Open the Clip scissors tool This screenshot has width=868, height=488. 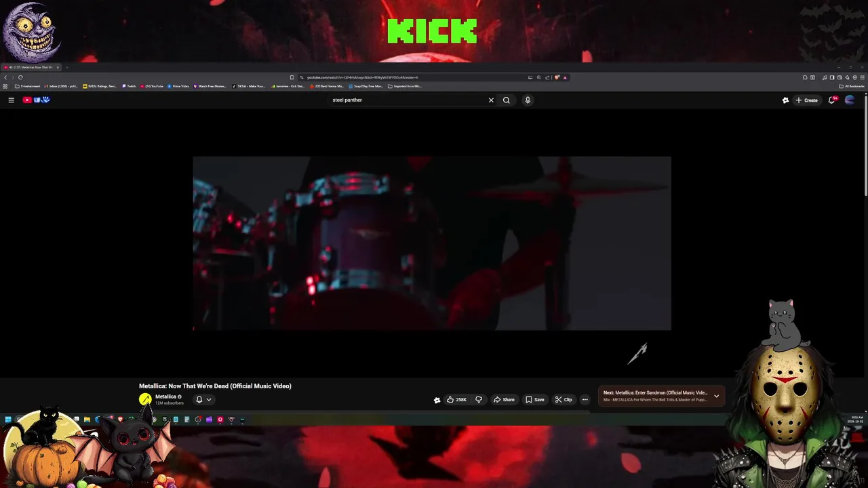564,399
